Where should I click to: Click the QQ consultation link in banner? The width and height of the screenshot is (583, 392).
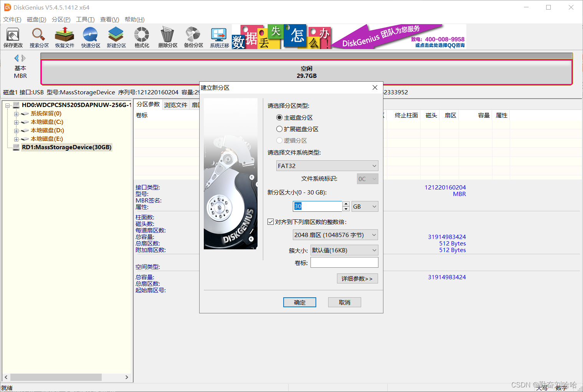click(440, 45)
